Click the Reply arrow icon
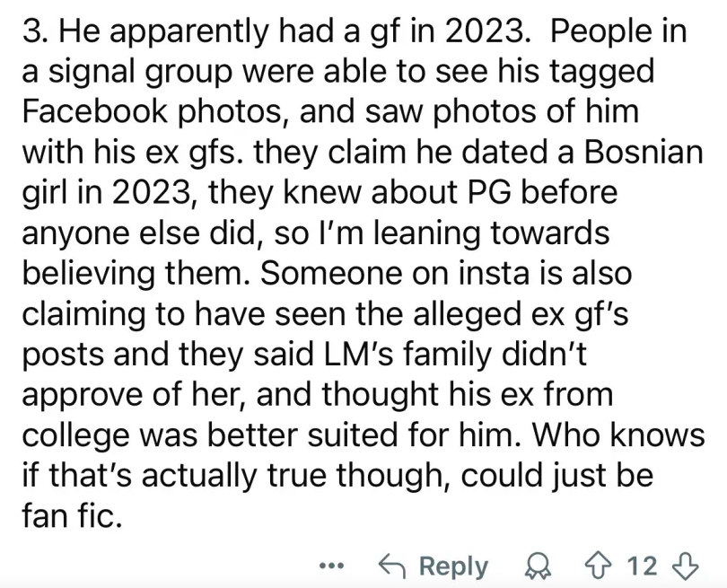The width and height of the screenshot is (727, 588). click(x=392, y=566)
